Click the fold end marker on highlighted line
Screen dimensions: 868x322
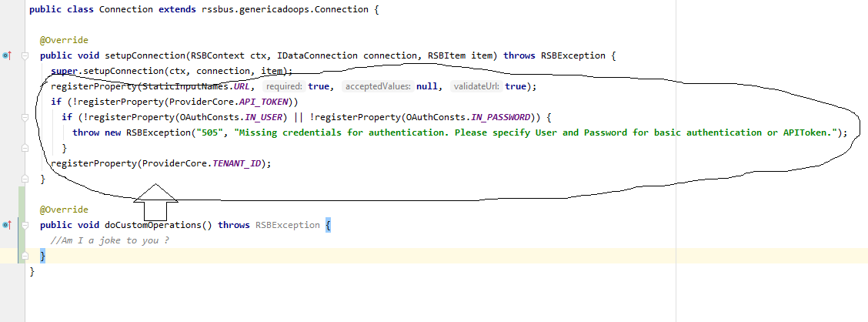pos(25,256)
